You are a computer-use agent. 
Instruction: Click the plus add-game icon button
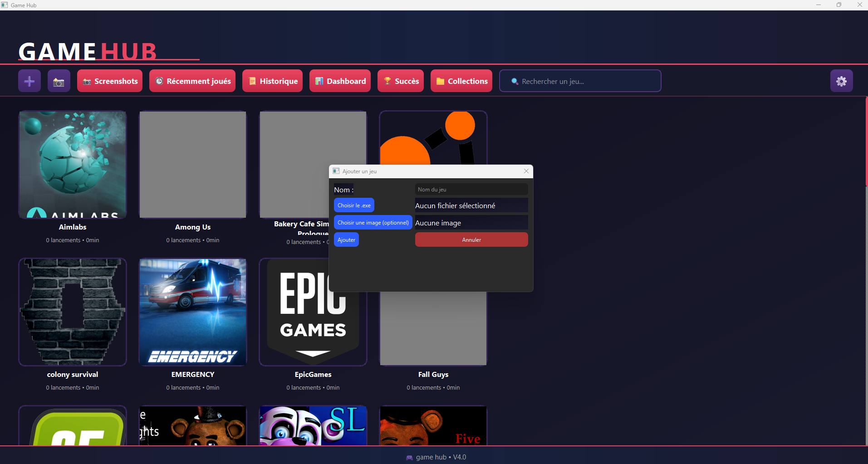[29, 81]
